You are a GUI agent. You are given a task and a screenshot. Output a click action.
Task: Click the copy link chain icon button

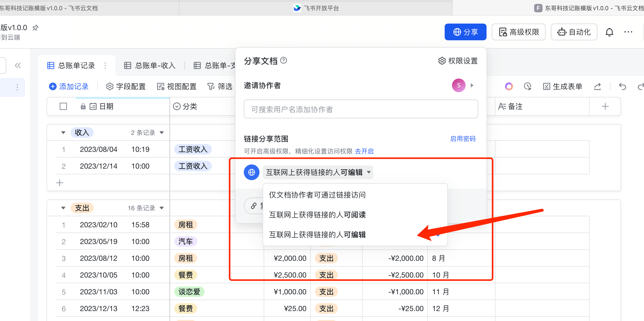point(254,206)
